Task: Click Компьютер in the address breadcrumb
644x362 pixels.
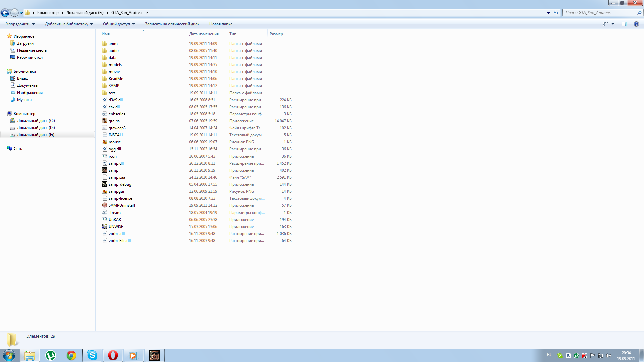Action: pos(48,13)
